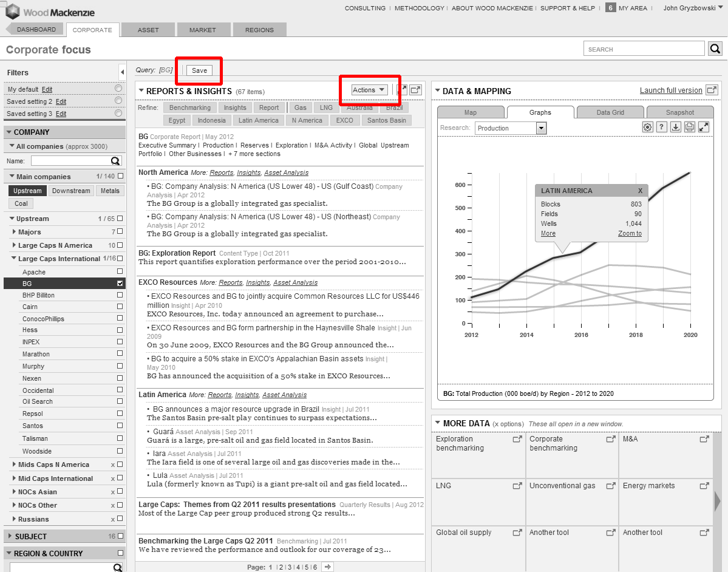Open John Gryzbowski user menu
The width and height of the screenshot is (728, 572).
click(692, 8)
